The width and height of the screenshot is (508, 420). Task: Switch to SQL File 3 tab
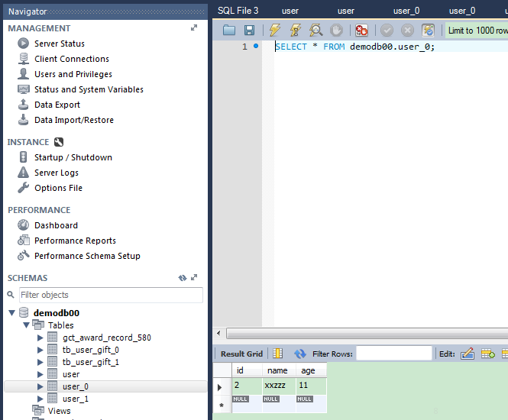coord(238,11)
